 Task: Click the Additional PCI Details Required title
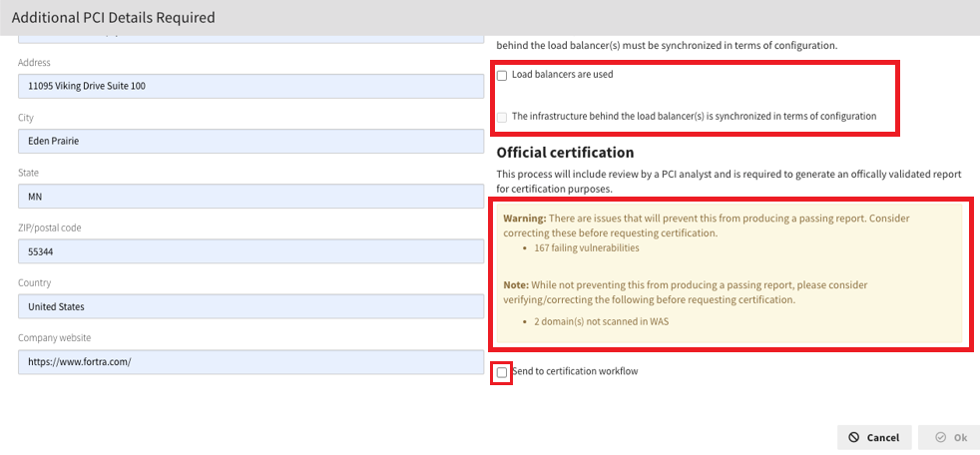(x=113, y=18)
